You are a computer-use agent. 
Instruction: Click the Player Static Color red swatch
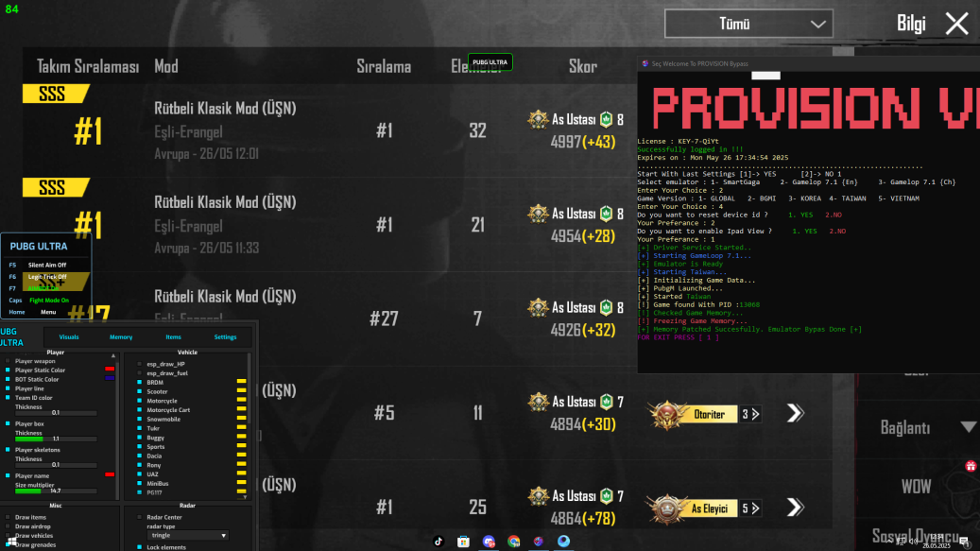pyautogui.click(x=109, y=369)
